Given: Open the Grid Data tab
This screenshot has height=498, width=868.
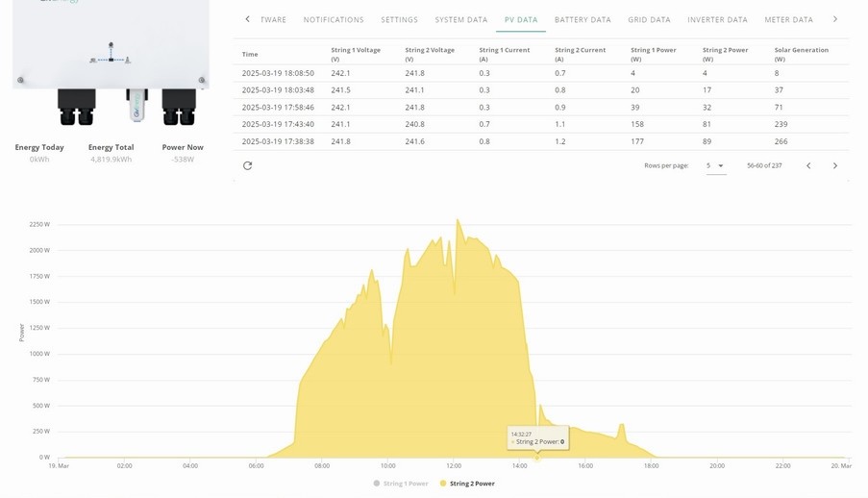Looking at the screenshot, I should [649, 19].
